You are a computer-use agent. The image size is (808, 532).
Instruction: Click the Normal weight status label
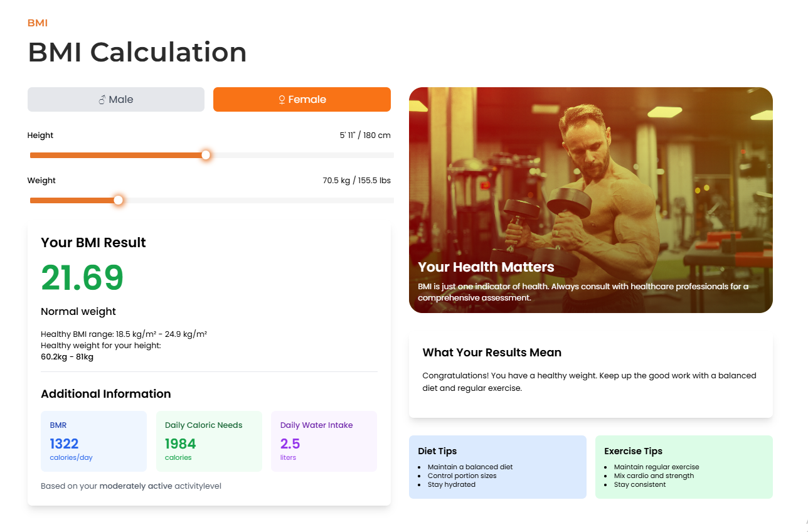tap(78, 312)
